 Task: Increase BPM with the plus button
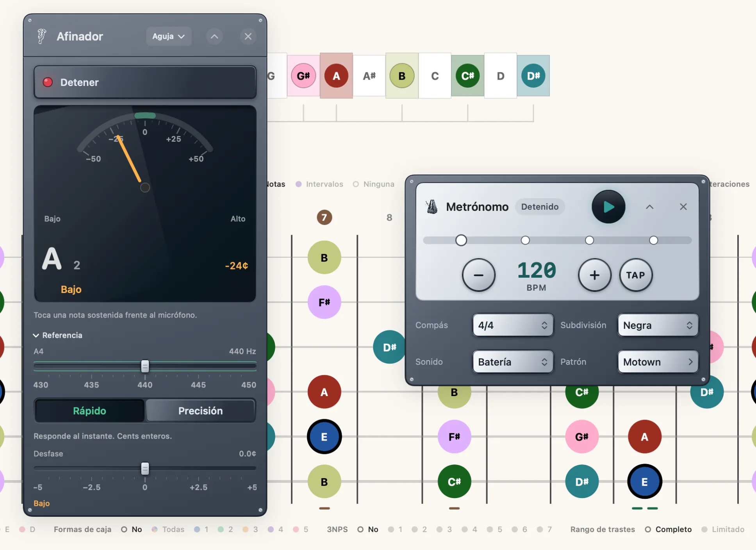(x=595, y=275)
